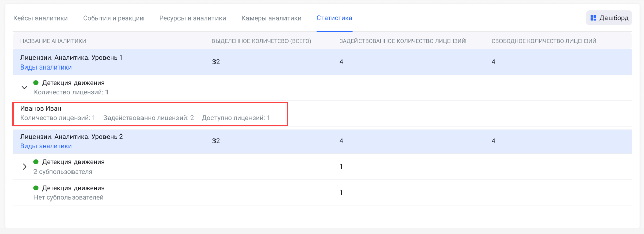Click the Задействованное количество лицензий column header
This screenshot has height=234, width=644.
pos(403,41)
